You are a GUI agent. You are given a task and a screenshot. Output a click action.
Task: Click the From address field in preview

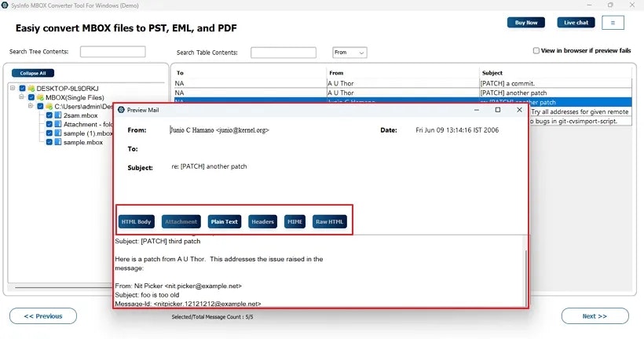coord(220,130)
